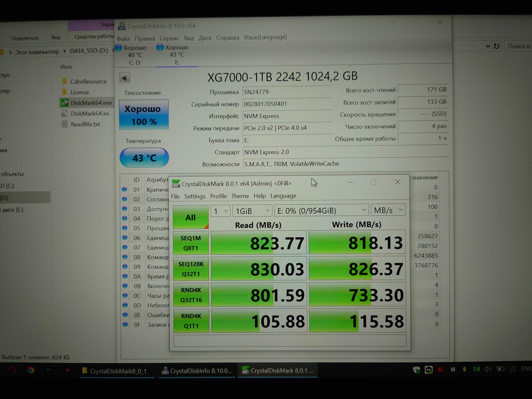Screen dimensions: 532x399
Task: Open CrystalDiskInfo Диск menu
Action: point(205,38)
